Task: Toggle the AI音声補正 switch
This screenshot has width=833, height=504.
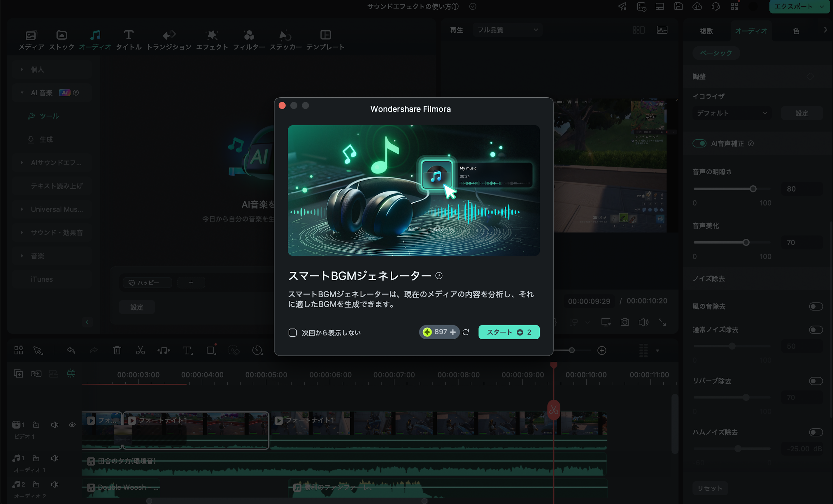Action: [699, 143]
